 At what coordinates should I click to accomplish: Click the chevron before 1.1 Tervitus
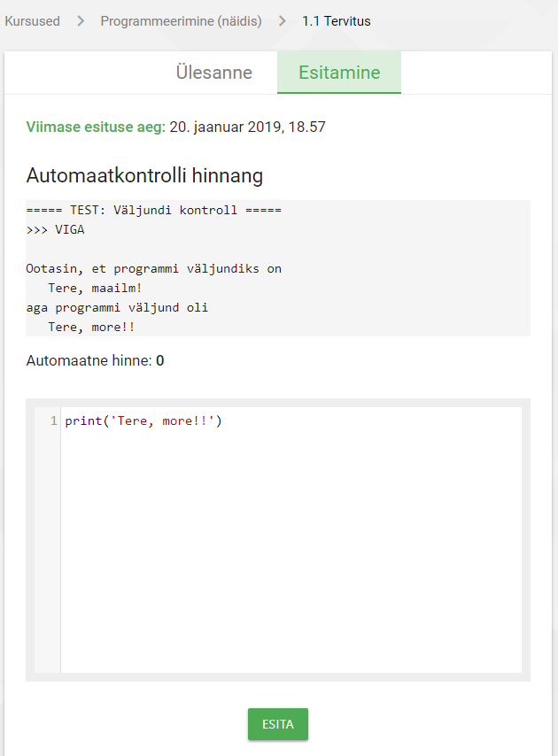(x=283, y=21)
